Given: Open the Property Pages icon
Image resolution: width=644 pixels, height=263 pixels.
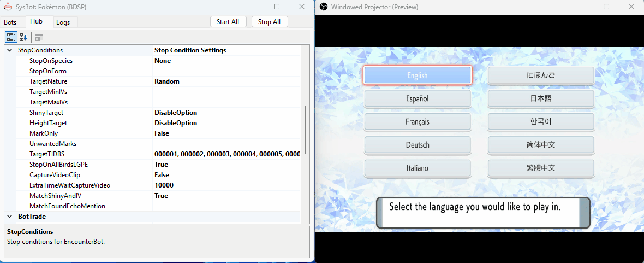Looking at the screenshot, I should [x=39, y=37].
